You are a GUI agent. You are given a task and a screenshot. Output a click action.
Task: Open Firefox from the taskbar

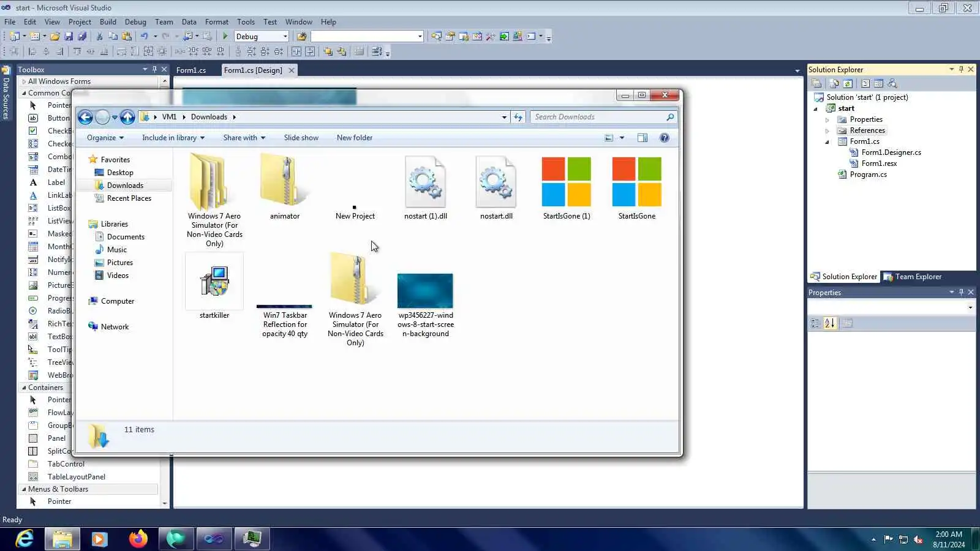[x=138, y=539]
